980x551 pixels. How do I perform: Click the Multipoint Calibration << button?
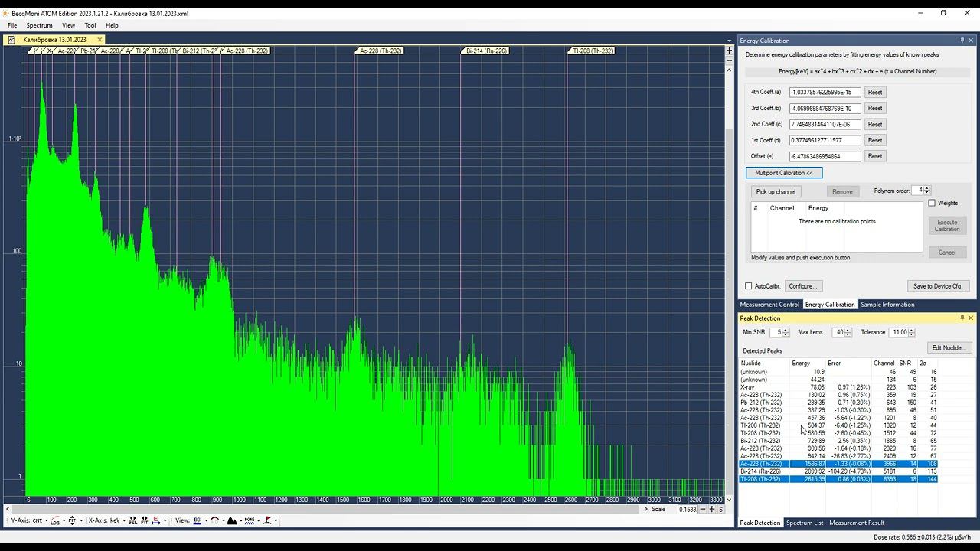[x=784, y=173]
